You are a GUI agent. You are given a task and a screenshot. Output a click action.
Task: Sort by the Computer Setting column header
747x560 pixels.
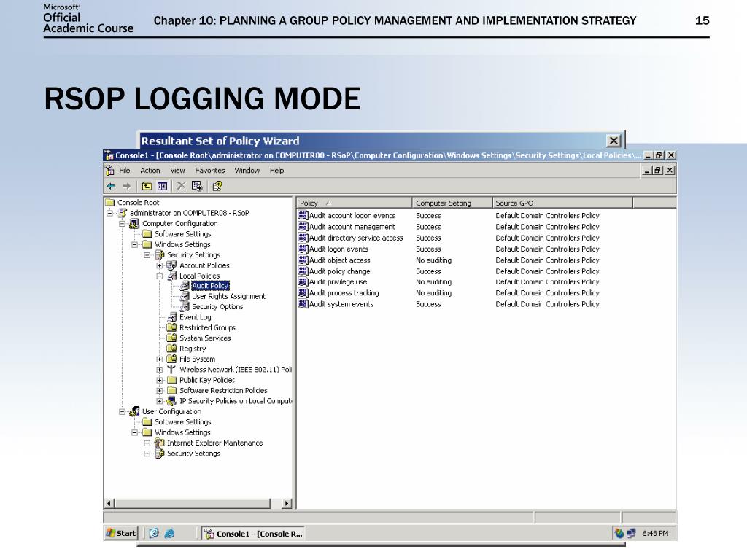coord(452,203)
